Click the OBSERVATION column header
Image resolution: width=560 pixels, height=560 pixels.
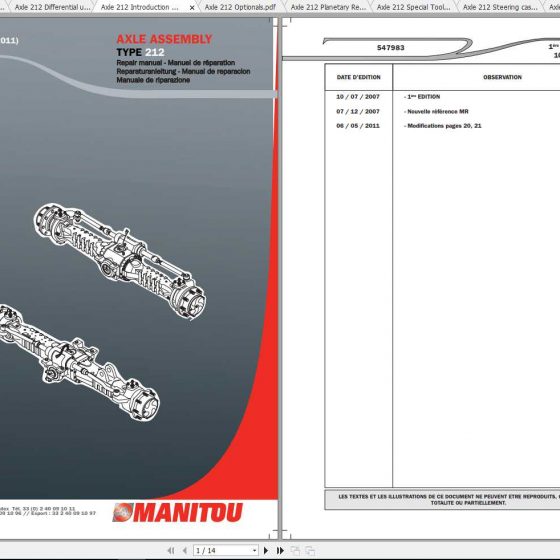502,77
